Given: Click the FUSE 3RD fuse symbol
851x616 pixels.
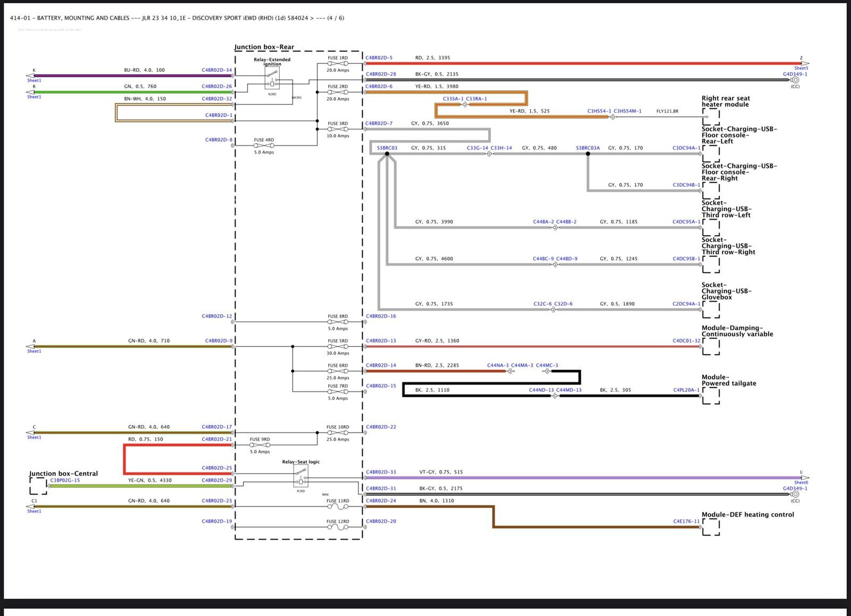Looking at the screenshot, I should pos(338,129).
